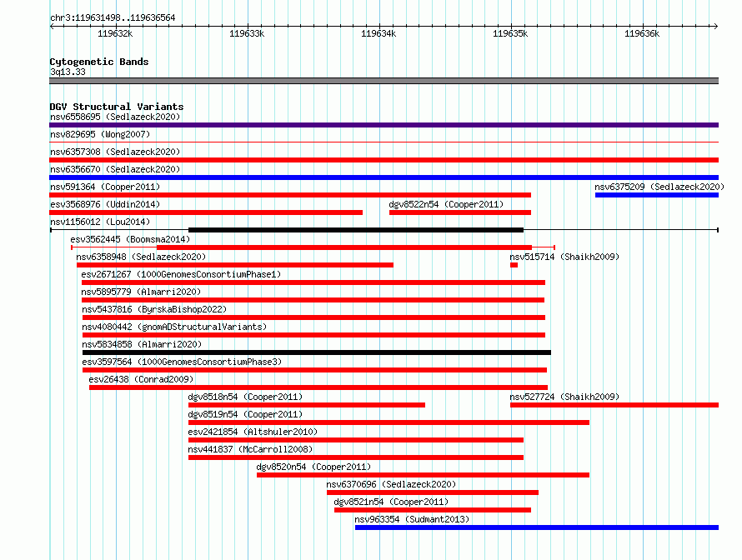Image resolution: width=742 pixels, height=560 pixels.
Task: Click the red bar under esv3568976
Action: click(206, 212)
